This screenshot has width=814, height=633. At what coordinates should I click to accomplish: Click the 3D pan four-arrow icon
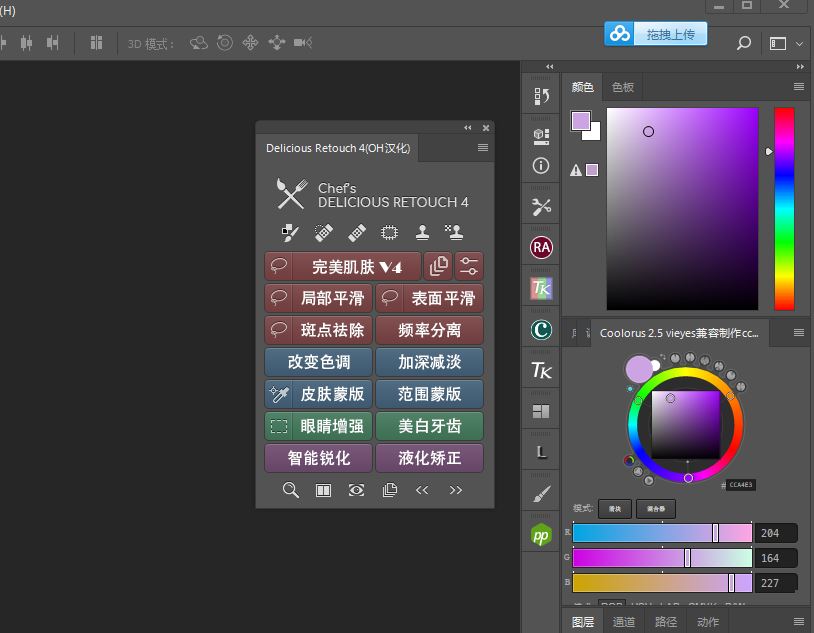(x=250, y=43)
